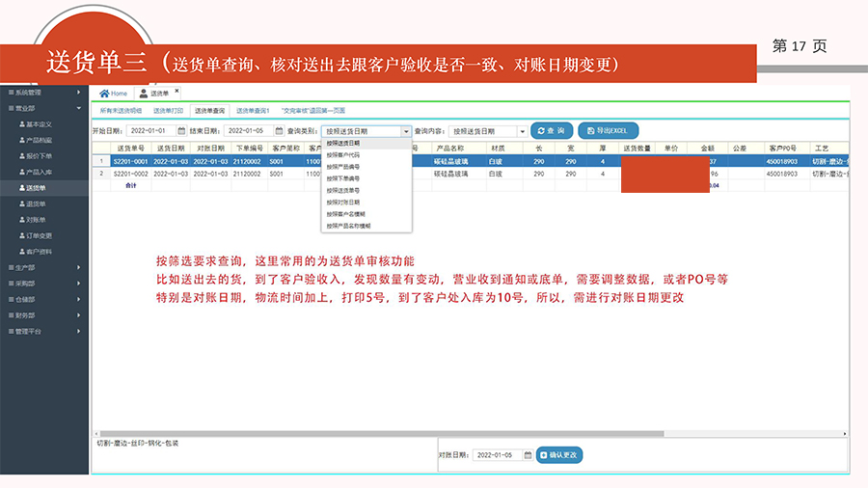Screen dimensions: 868x488
Task: Click the person icon beside 产品入库
Action: (22, 172)
